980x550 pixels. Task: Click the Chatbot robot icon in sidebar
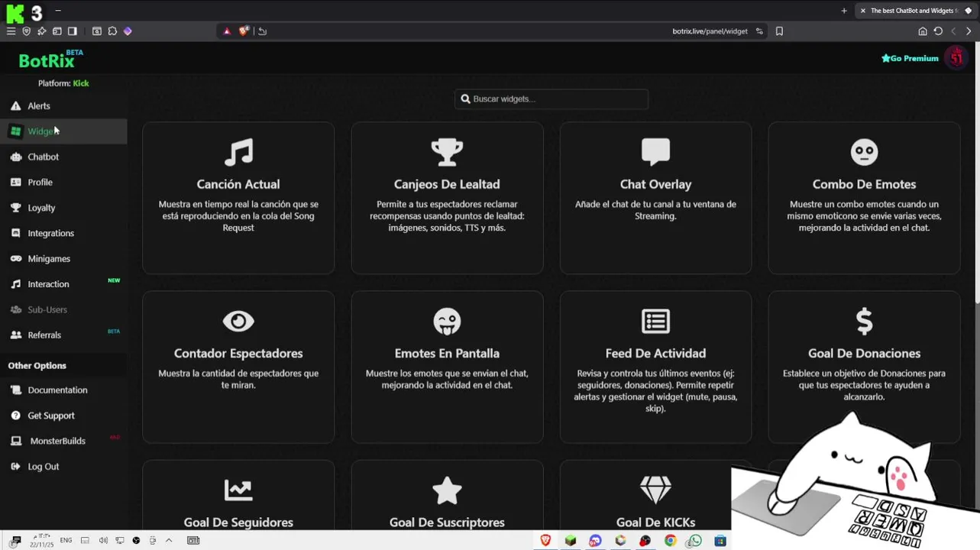pos(15,157)
